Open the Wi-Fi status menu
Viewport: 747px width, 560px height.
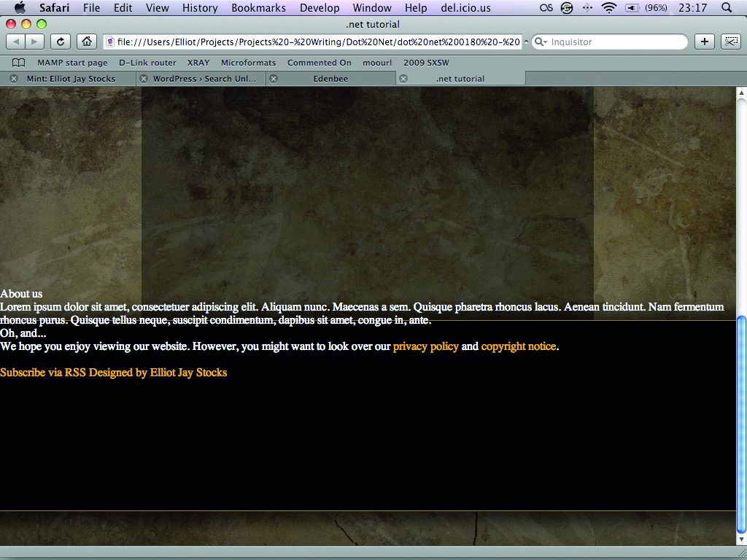pos(609,7)
